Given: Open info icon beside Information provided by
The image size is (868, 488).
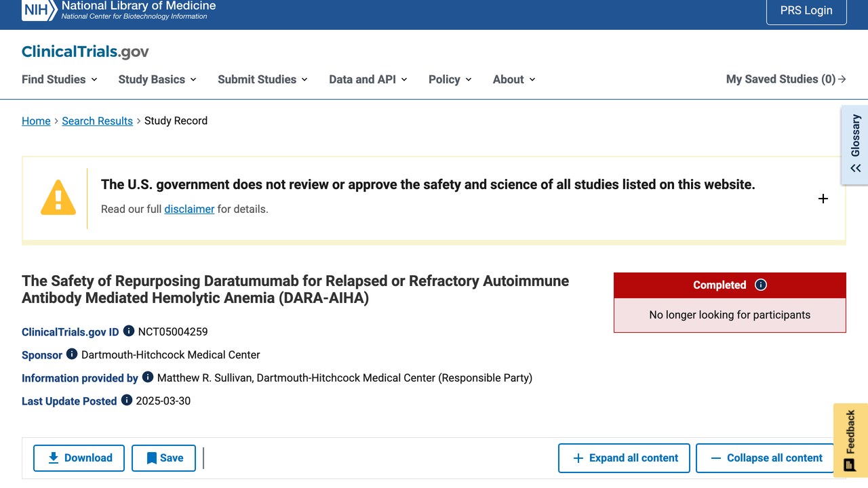Looking at the screenshot, I should (148, 378).
